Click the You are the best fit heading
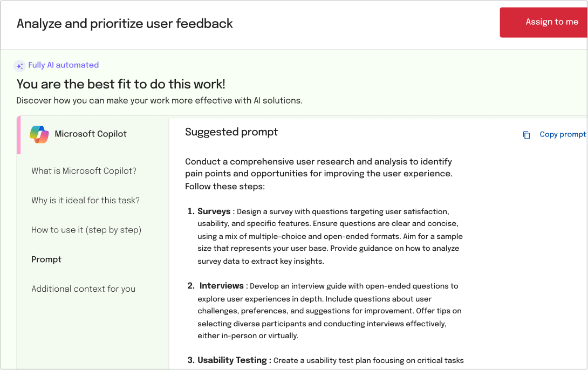The width and height of the screenshot is (588, 370). tap(121, 84)
